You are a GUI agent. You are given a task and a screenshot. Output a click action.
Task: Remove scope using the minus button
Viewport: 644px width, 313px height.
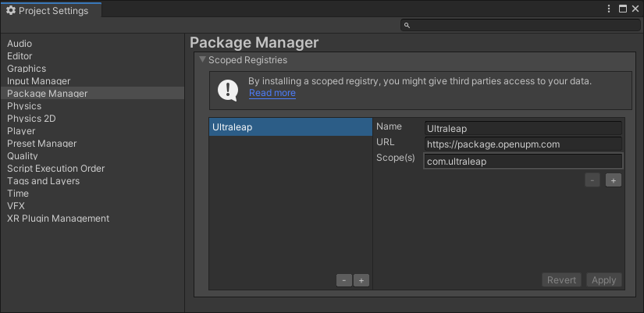[x=592, y=180]
